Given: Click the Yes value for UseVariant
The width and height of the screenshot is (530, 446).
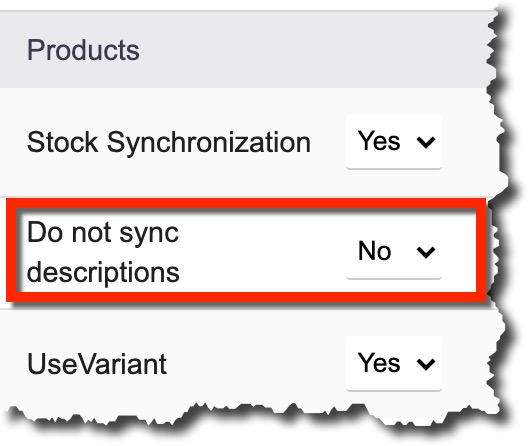Looking at the screenshot, I should (x=379, y=363).
